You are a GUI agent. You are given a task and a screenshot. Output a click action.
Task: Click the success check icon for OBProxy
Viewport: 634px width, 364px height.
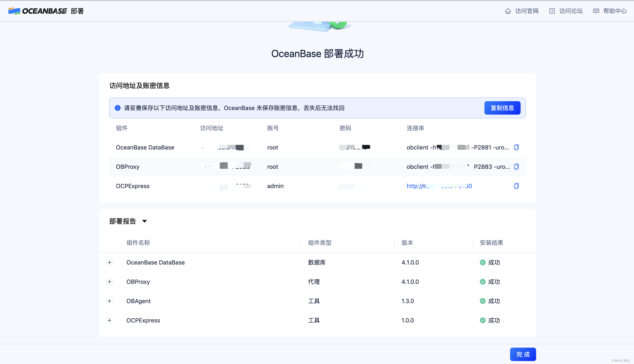pyautogui.click(x=483, y=282)
